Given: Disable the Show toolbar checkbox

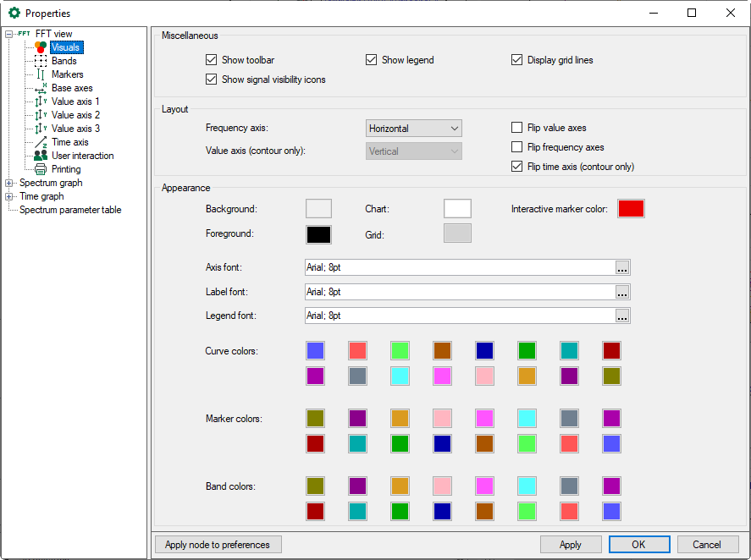Looking at the screenshot, I should point(212,60).
